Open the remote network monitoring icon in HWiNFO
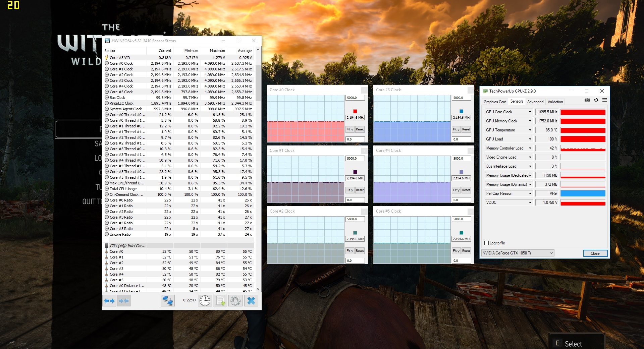Screen dimensions: 644x349 [167, 301]
